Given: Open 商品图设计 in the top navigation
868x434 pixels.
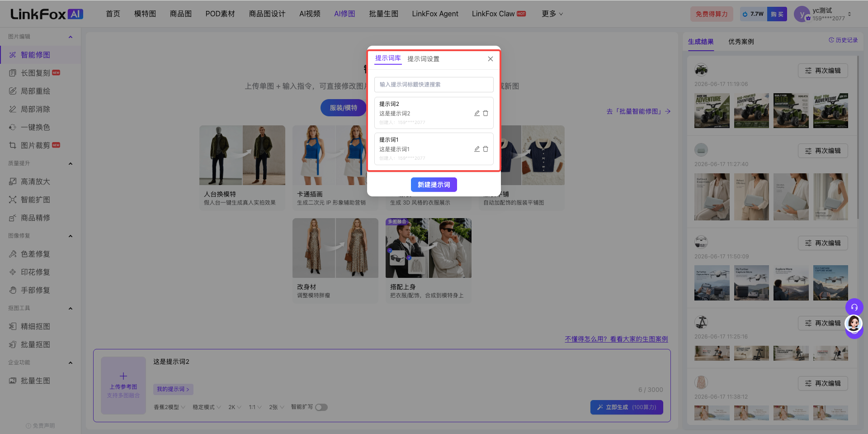Looking at the screenshot, I should 267,14.
